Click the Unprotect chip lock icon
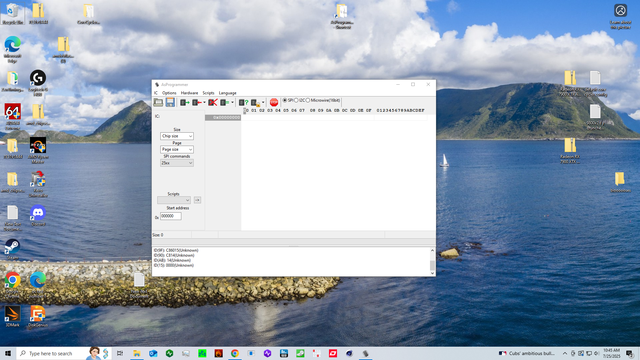This screenshot has height=360, width=640. pos(255,102)
